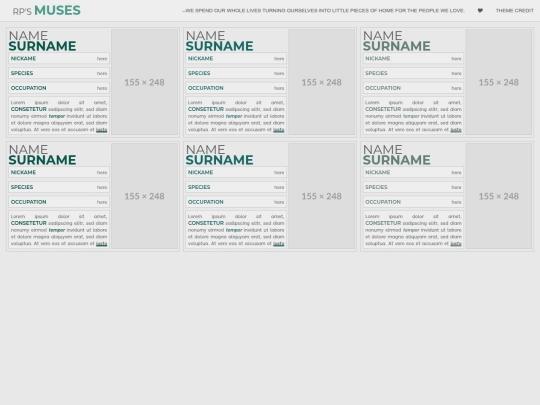Select the NICKAME row in the top-right card

click(x=413, y=59)
